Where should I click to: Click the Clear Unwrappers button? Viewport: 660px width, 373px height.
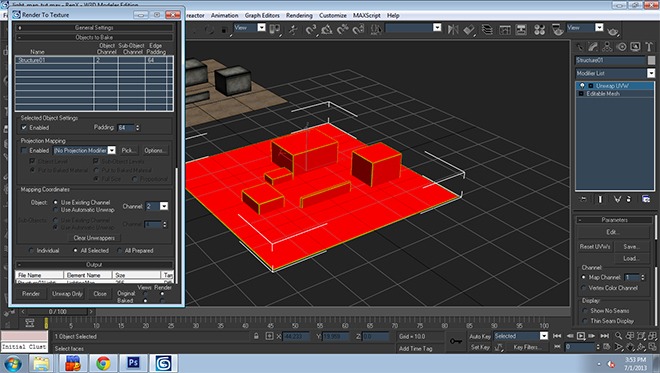click(94, 238)
